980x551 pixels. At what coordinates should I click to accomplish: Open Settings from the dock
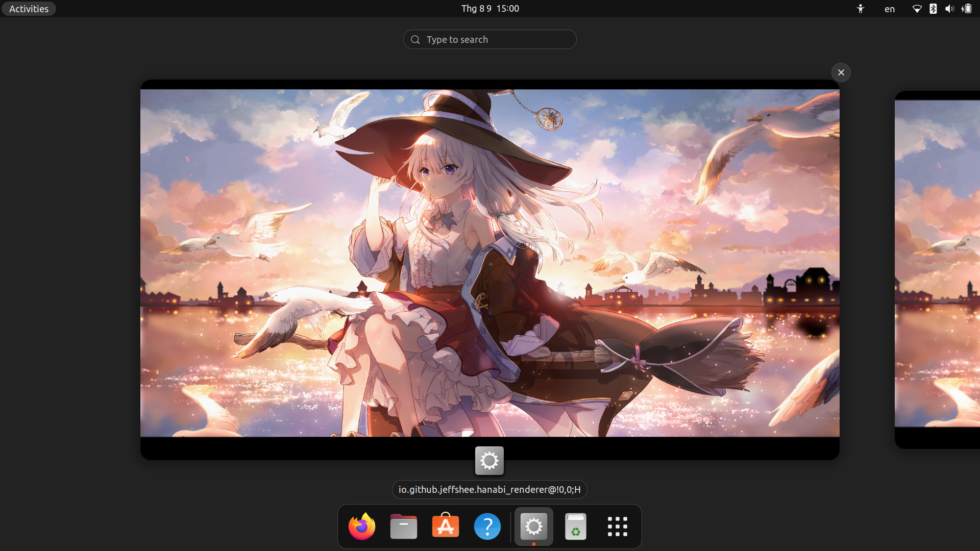pyautogui.click(x=533, y=526)
